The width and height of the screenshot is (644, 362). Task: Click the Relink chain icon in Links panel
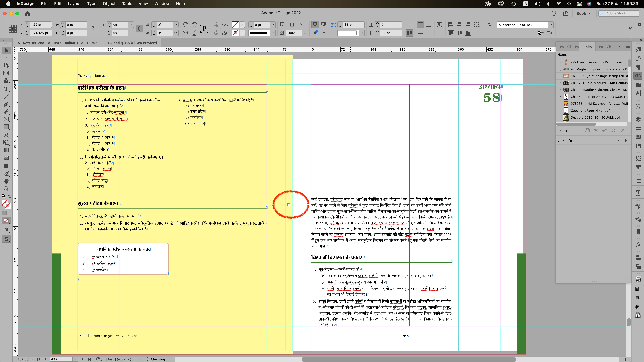pyautogui.click(x=596, y=131)
